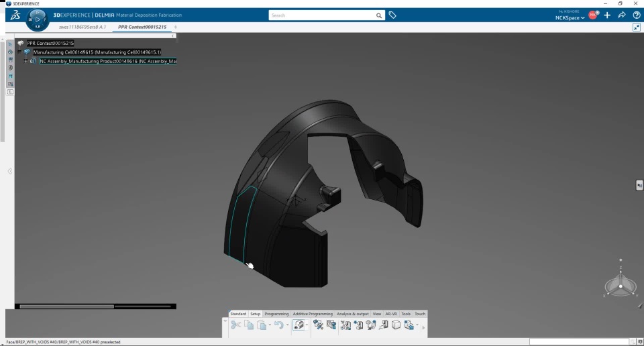Open the help question mark icon

pos(637,15)
